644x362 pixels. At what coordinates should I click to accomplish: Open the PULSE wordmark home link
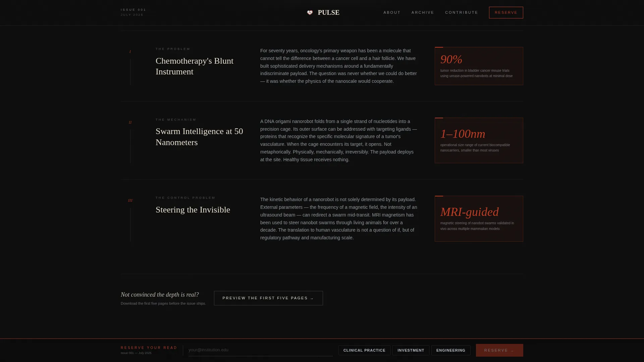pos(328,12)
